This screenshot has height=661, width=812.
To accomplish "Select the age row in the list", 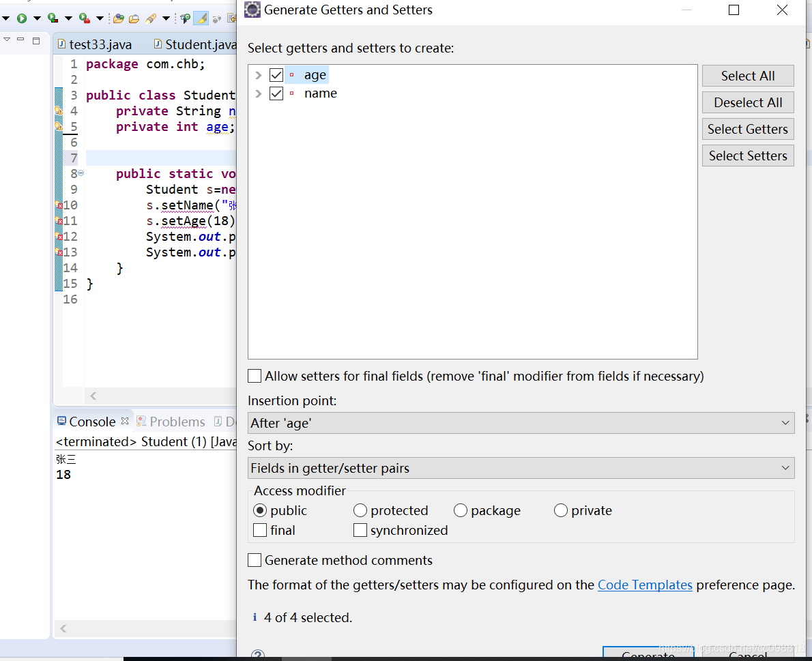I will click(315, 75).
